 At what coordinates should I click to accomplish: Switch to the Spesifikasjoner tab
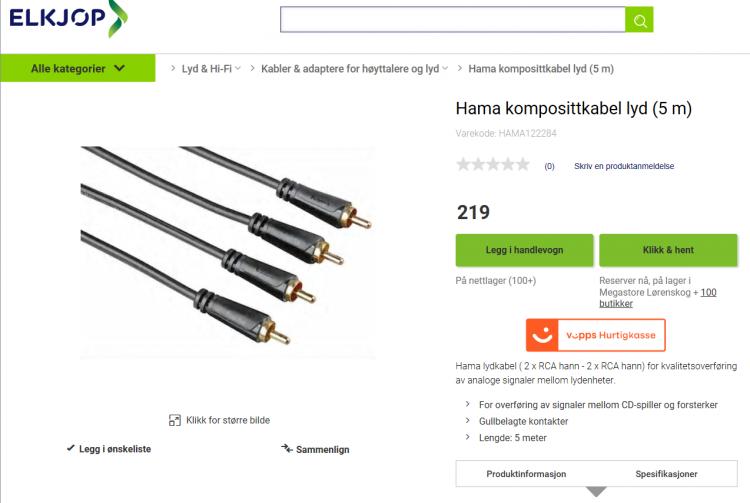point(666,474)
